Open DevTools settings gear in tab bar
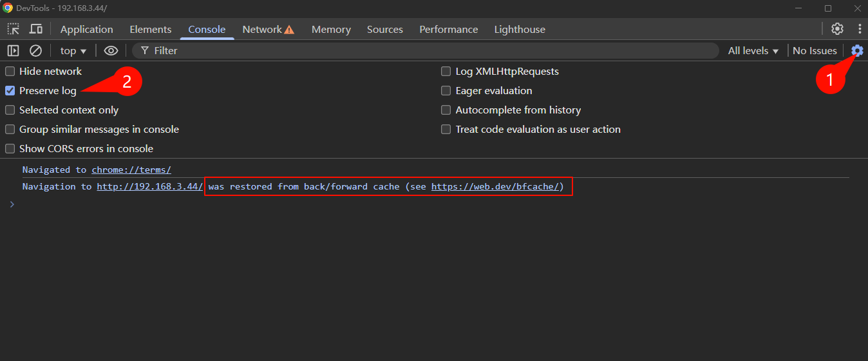The width and height of the screenshot is (868, 361). click(837, 28)
